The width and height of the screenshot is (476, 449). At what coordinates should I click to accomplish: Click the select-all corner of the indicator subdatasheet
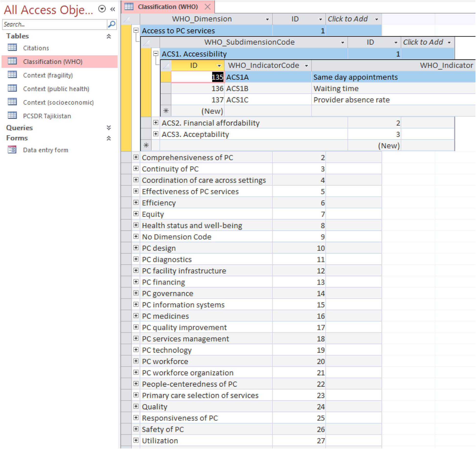(166, 65)
